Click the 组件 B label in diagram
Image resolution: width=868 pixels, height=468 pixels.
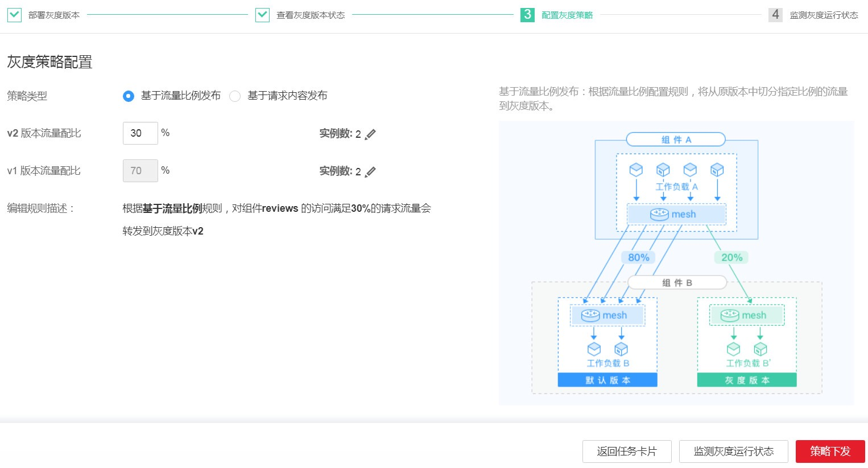(x=677, y=282)
